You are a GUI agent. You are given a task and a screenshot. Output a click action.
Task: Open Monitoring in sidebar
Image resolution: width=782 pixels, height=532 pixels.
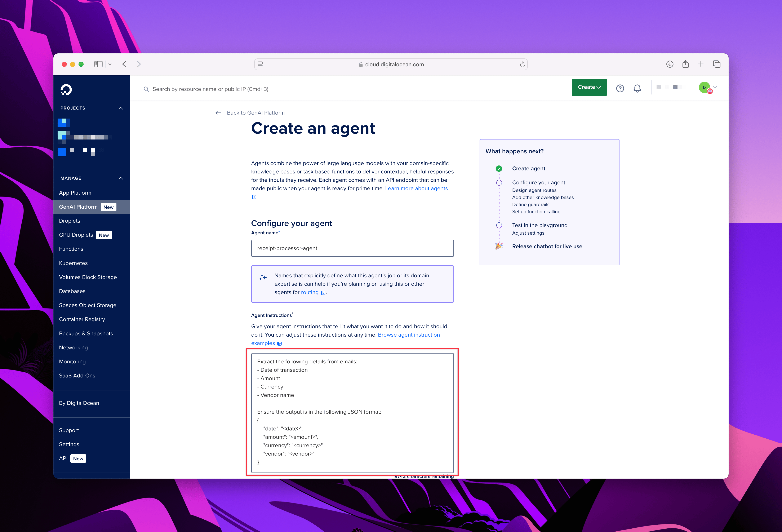tap(72, 361)
